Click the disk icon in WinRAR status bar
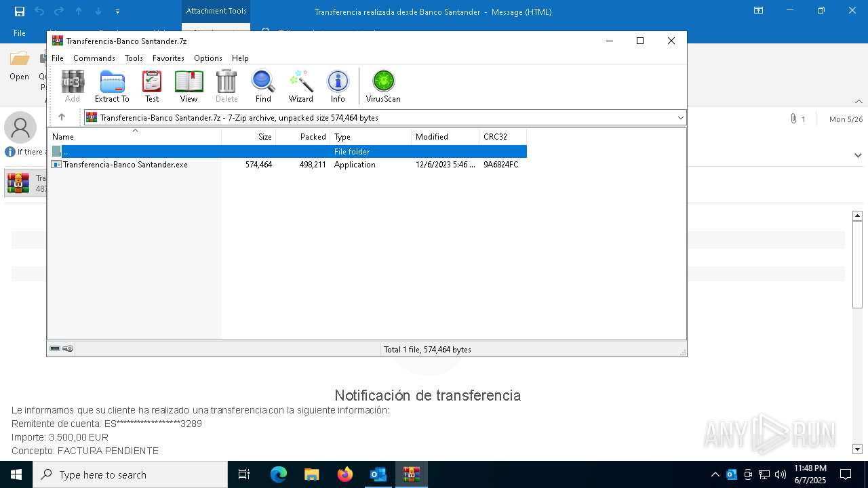 [x=55, y=349]
